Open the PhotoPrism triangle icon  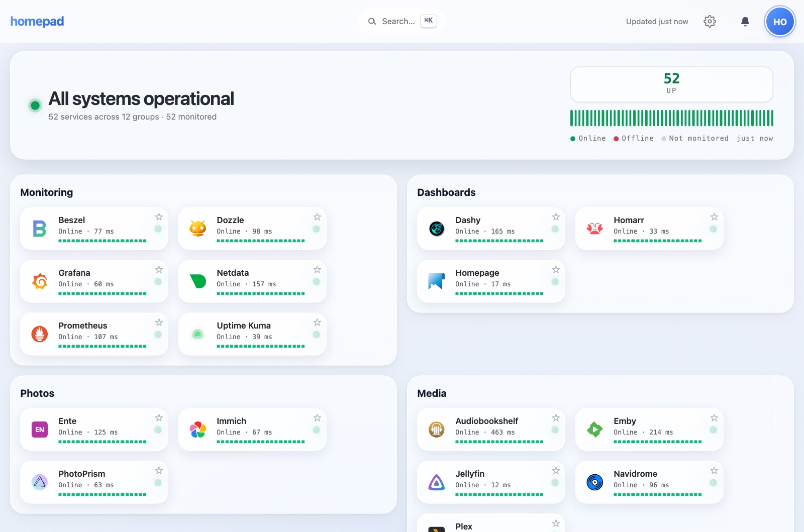[40, 482]
